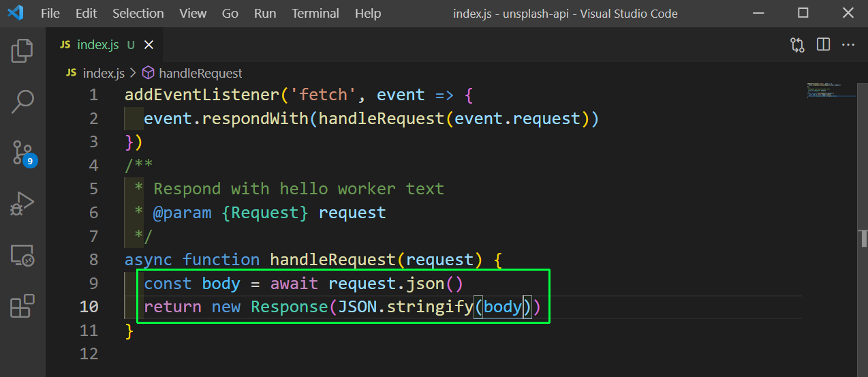The width and height of the screenshot is (868, 377).
Task: Click 'function' keyword on line 8
Action: pos(221,260)
